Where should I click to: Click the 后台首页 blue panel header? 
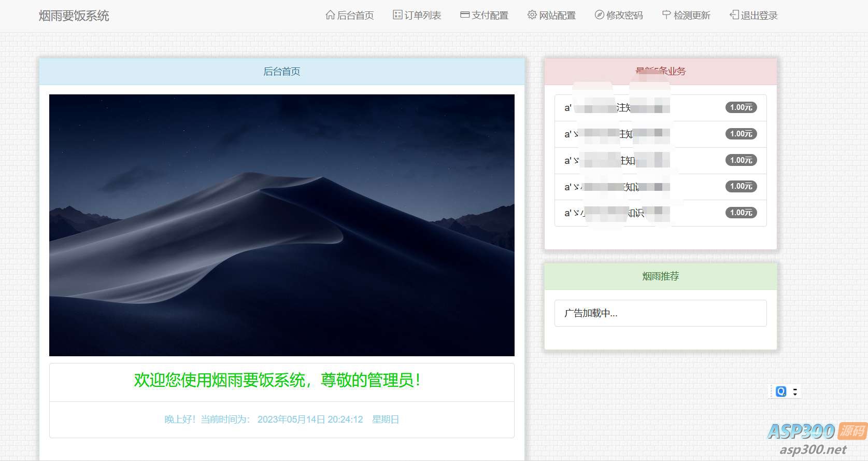[281, 72]
